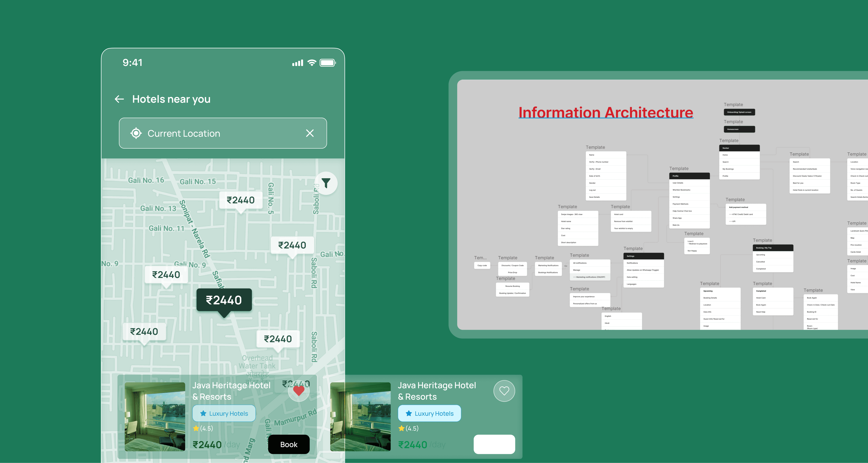
Task: Click the Information Architecture heading link
Action: coord(605,113)
